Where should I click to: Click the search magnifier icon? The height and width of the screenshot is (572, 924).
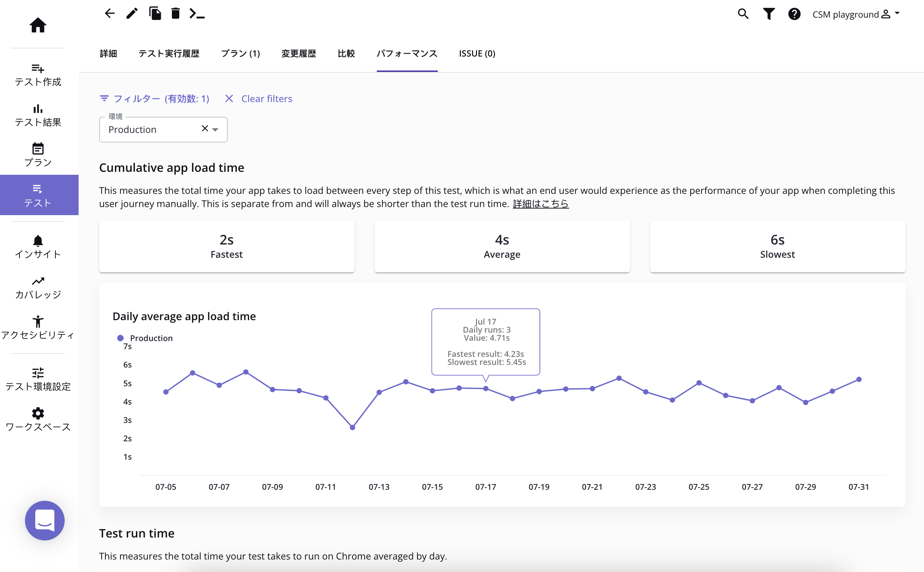[743, 14]
